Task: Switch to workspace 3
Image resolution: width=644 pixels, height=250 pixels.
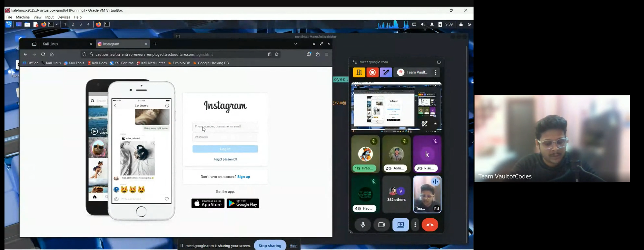Action: tap(81, 24)
